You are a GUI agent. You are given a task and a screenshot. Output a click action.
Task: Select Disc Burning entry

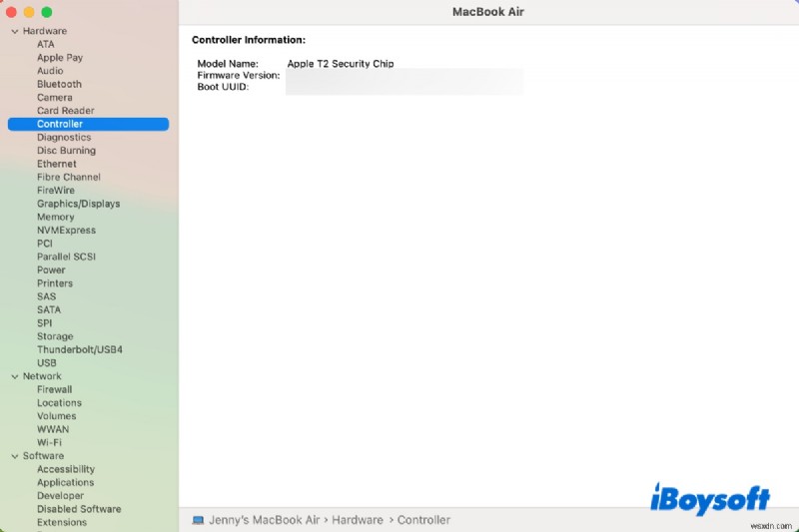point(66,151)
